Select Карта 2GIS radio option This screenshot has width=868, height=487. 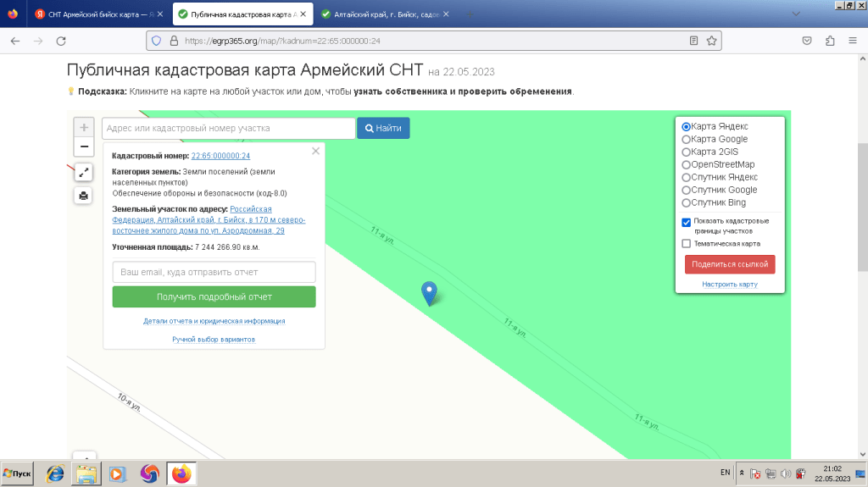(x=686, y=152)
